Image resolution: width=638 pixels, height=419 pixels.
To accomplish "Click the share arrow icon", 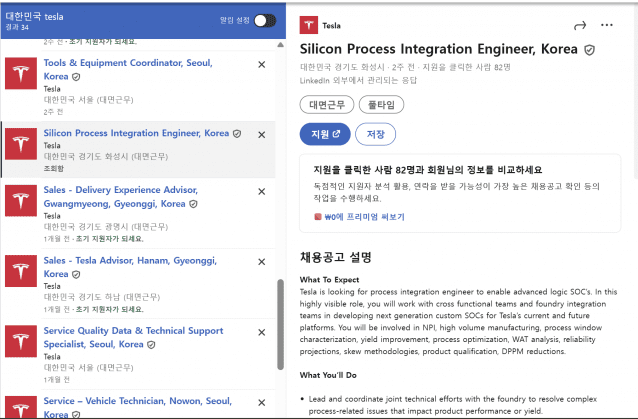I will coord(580,25).
